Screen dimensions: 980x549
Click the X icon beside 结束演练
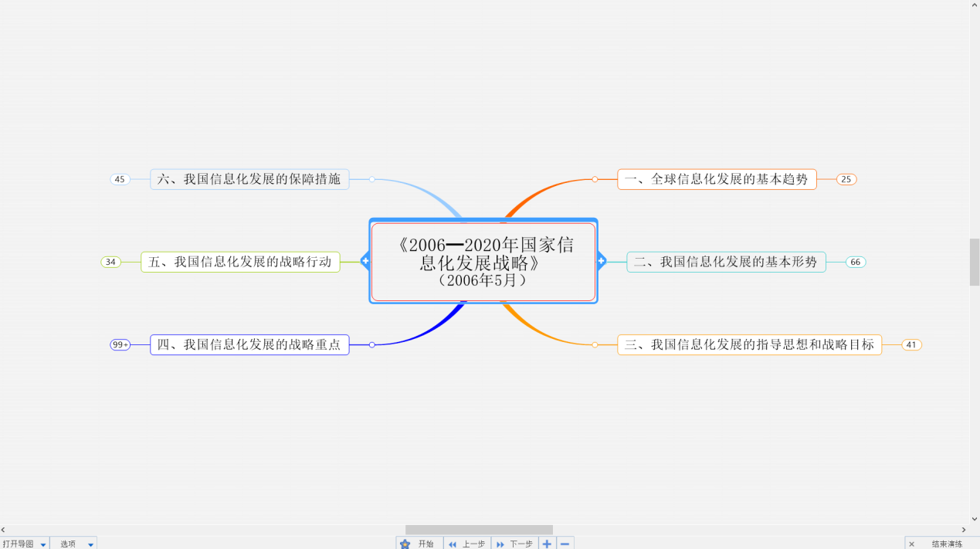911,544
